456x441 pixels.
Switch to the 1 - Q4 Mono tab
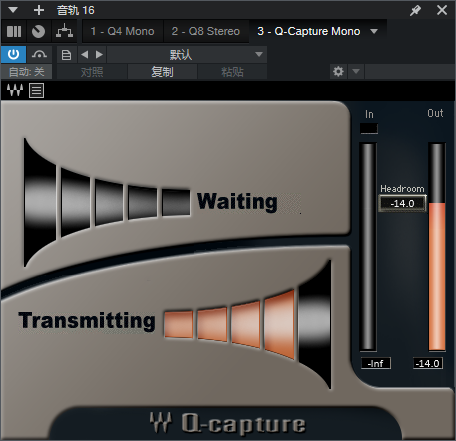[x=122, y=31]
